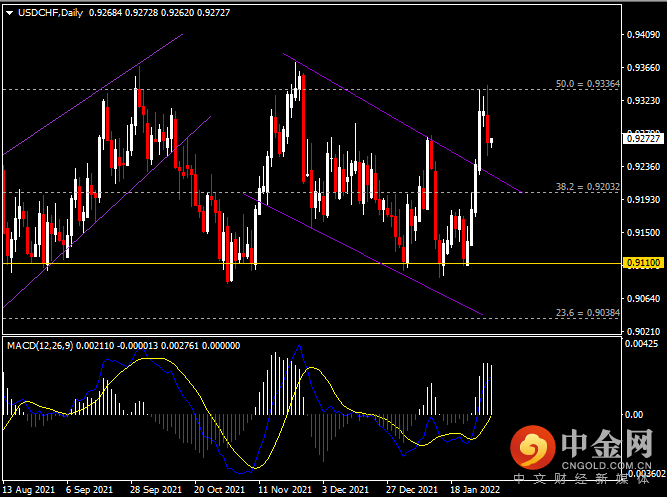Viewport: 667px width, 497px height.
Task: Click the 11 Nov 2021 date label
Action: 285,489
